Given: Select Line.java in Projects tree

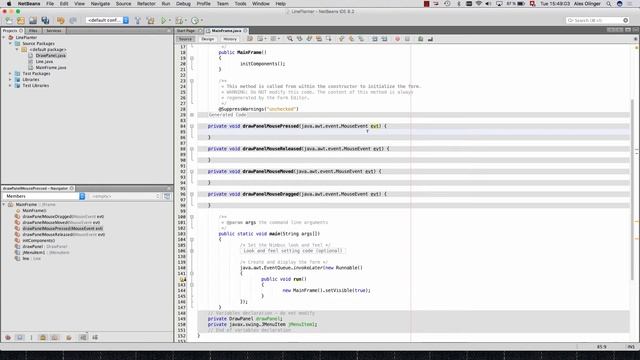Looking at the screenshot, I should point(44,62).
